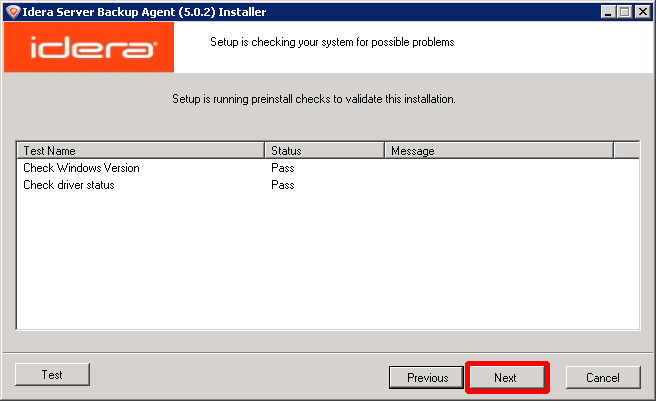The image size is (656, 401).
Task: Go back with the Previous button
Action: [x=426, y=378]
